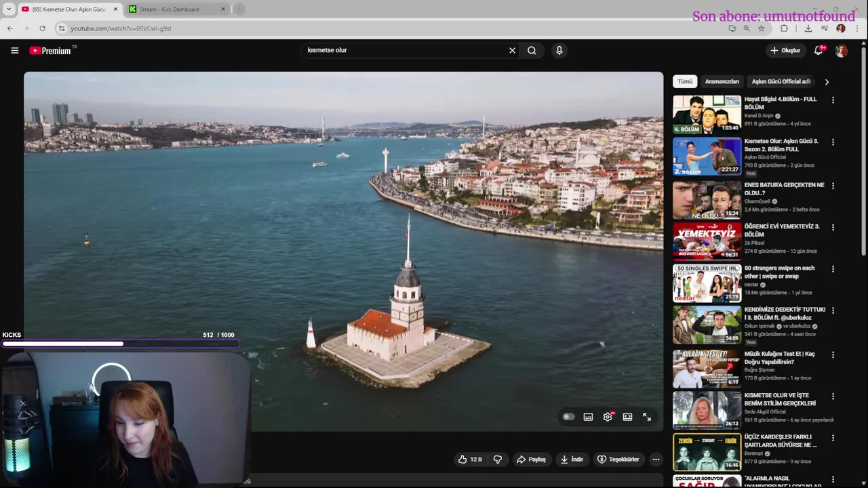Open video player settings gear

(608, 417)
